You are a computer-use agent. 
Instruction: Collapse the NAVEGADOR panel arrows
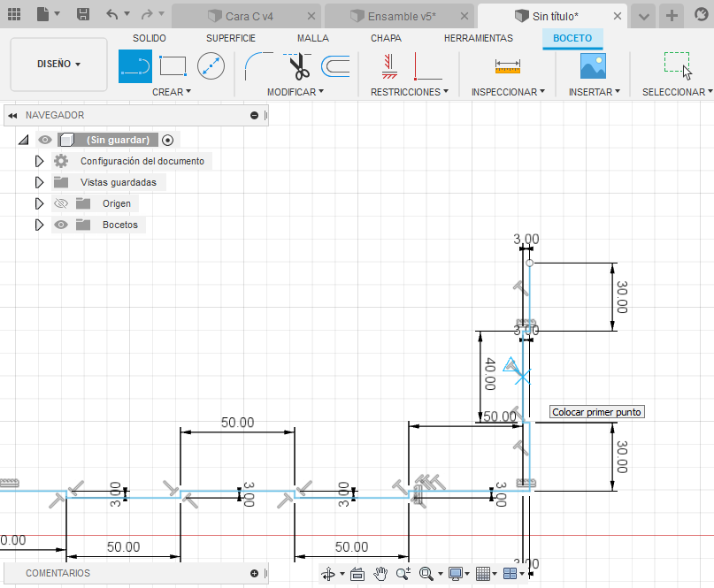point(12,116)
